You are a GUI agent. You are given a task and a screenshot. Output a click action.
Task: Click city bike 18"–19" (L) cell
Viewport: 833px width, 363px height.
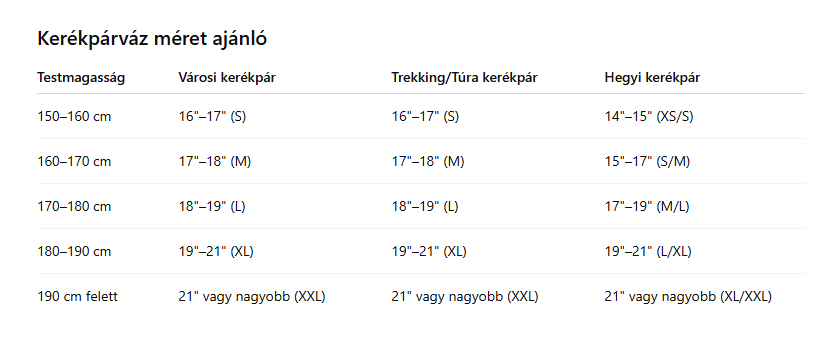click(x=212, y=207)
